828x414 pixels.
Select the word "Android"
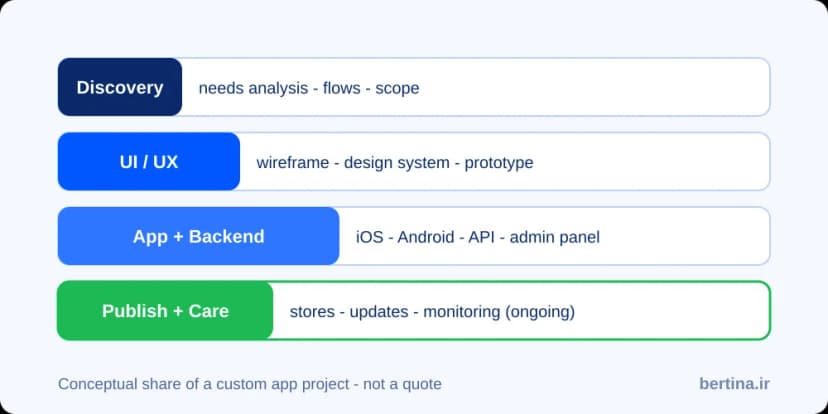pos(426,237)
